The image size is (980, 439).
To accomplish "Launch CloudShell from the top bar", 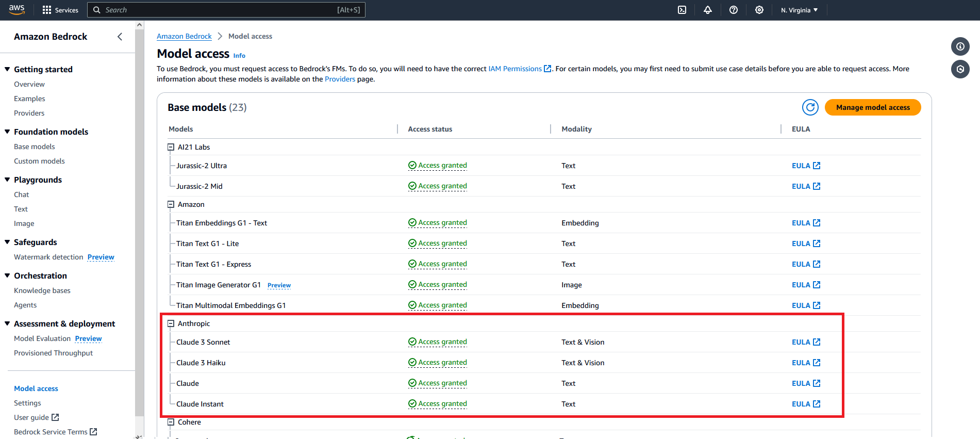I will tap(682, 10).
